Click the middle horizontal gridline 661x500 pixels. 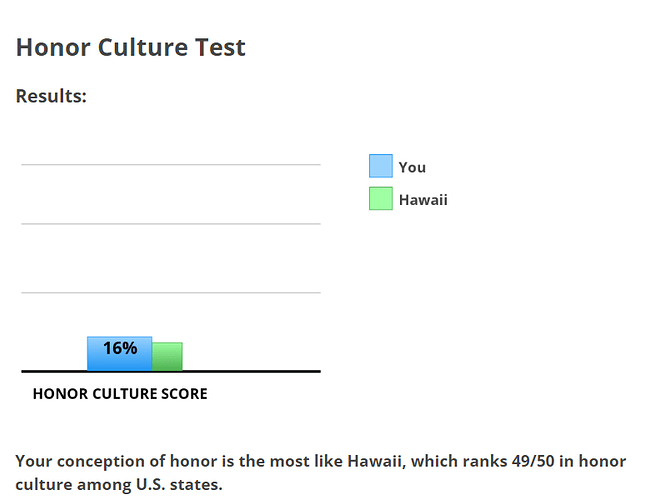point(171,224)
